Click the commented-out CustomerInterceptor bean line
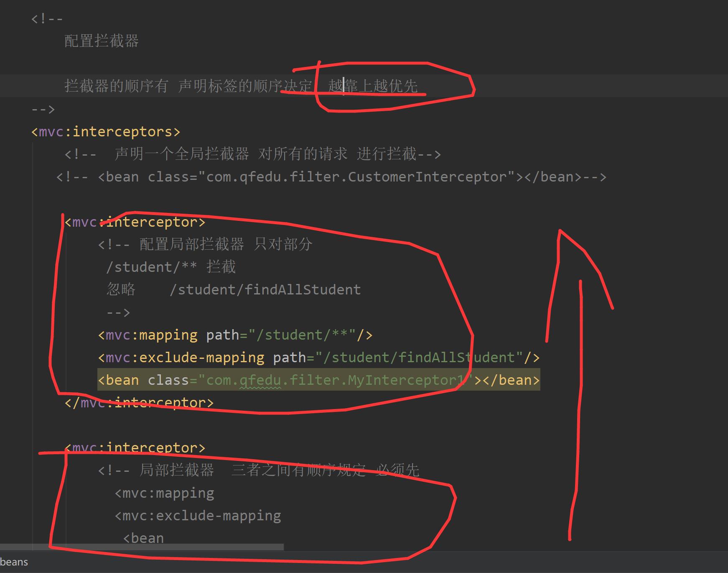 click(x=331, y=177)
